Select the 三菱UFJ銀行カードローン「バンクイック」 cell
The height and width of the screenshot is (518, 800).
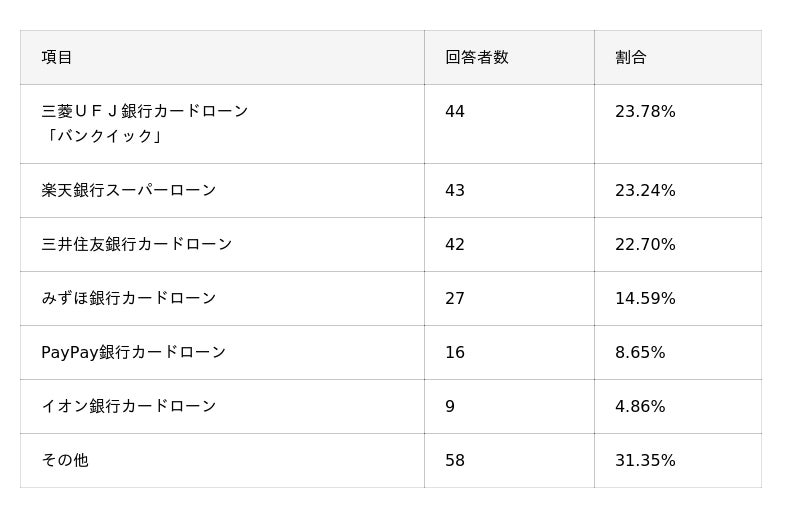tap(145, 123)
